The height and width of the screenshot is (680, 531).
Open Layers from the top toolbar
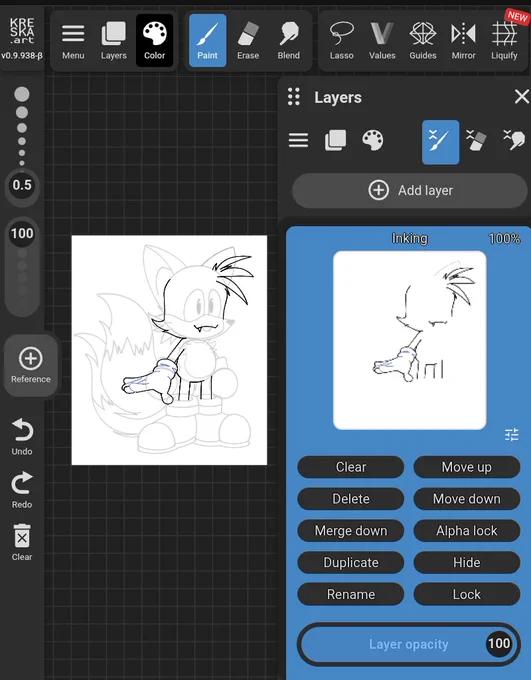point(113,41)
